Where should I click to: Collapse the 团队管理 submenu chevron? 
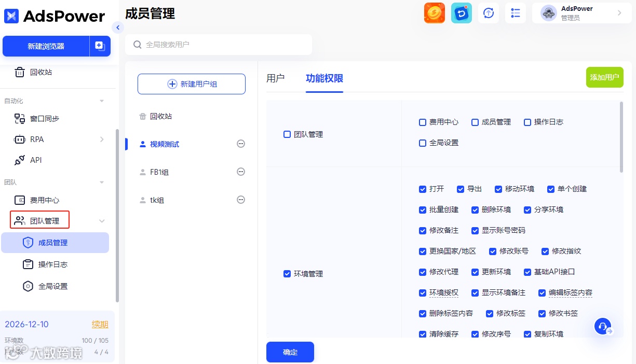point(102,221)
